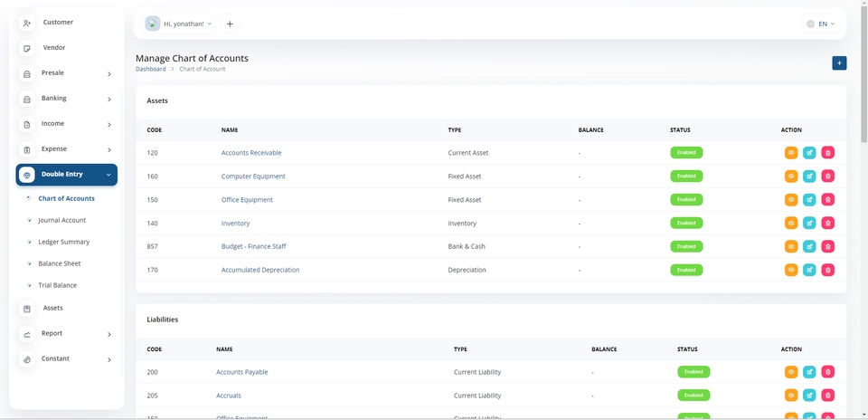
Task: View the Accounts Receivable account (eye icon)
Action: [791, 153]
